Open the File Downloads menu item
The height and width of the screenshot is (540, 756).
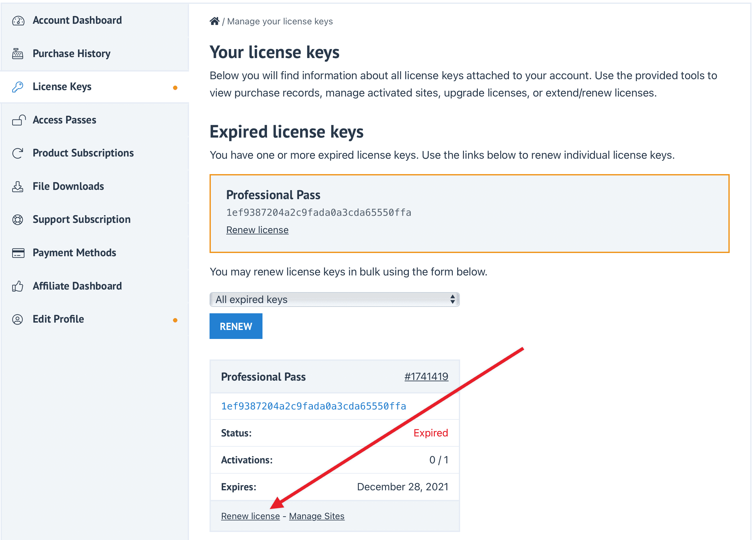pyautogui.click(x=68, y=187)
